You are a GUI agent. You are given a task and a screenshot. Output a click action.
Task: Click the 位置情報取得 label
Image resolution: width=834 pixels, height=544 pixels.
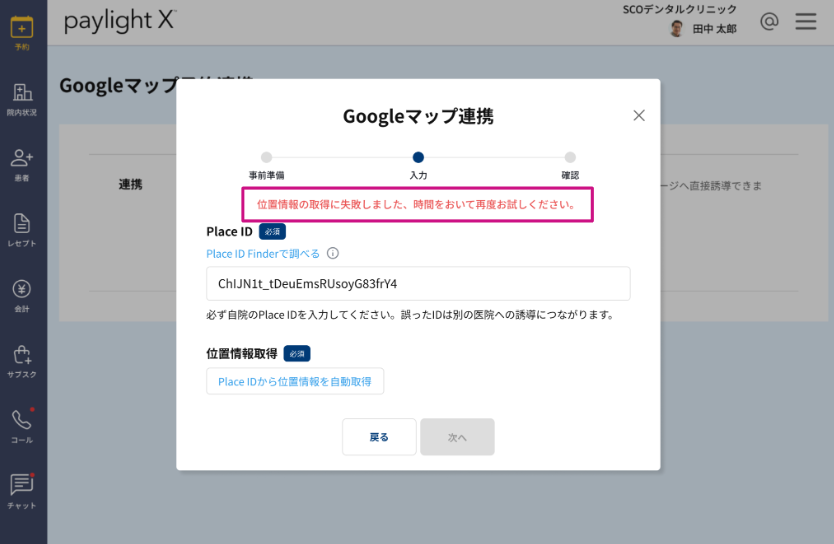241,353
